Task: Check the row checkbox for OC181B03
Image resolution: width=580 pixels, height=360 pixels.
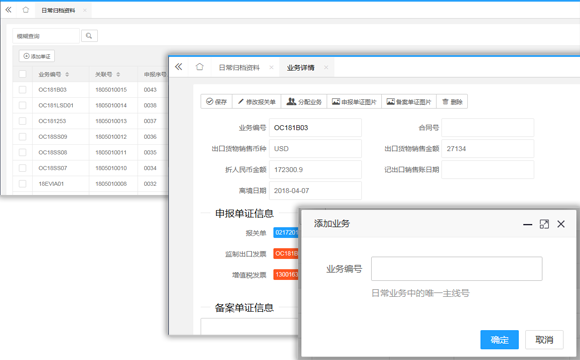Action: pyautogui.click(x=23, y=90)
